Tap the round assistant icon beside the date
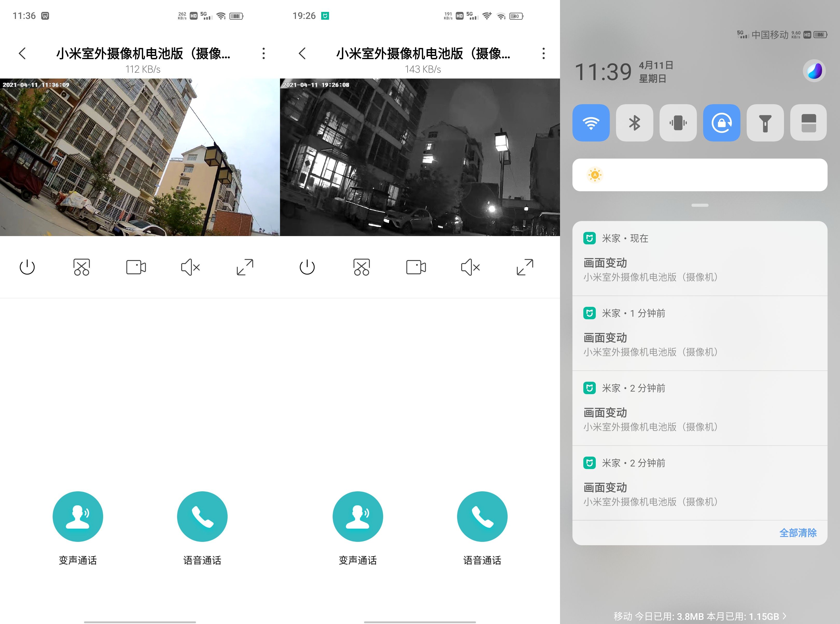 [x=814, y=71]
